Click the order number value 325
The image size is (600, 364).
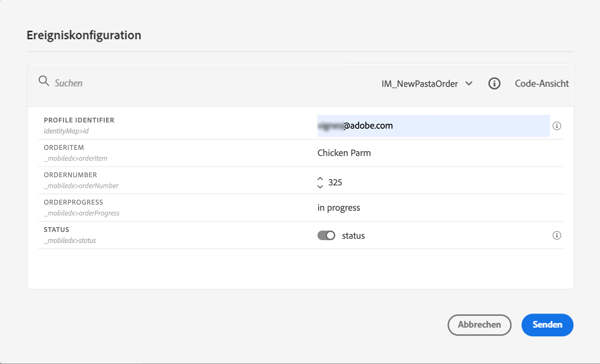[335, 182]
